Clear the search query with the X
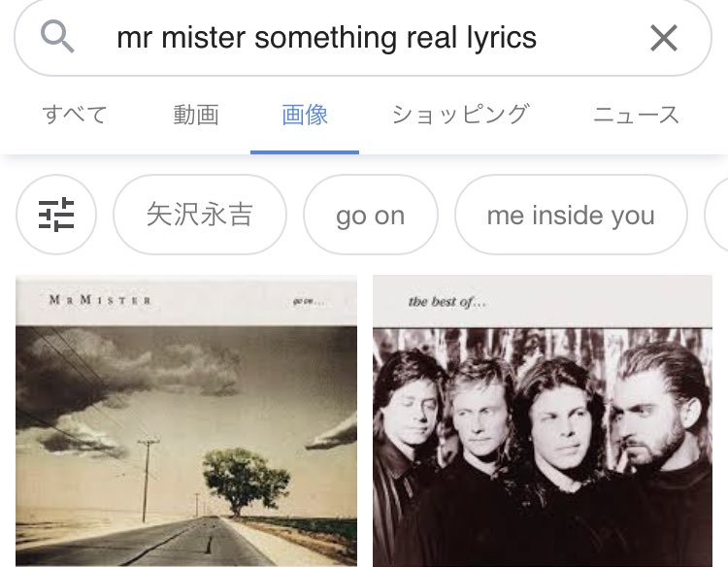Viewport: 728px width, 567px height. [x=664, y=38]
